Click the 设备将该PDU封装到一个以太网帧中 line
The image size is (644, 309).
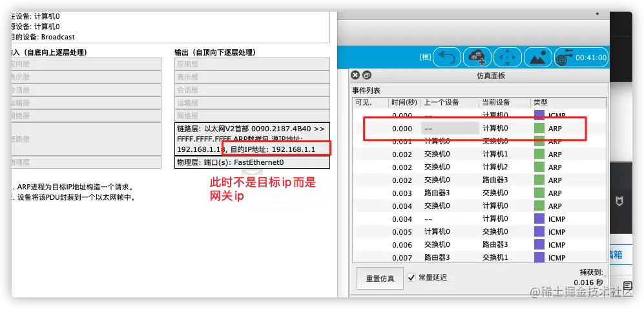74,197
